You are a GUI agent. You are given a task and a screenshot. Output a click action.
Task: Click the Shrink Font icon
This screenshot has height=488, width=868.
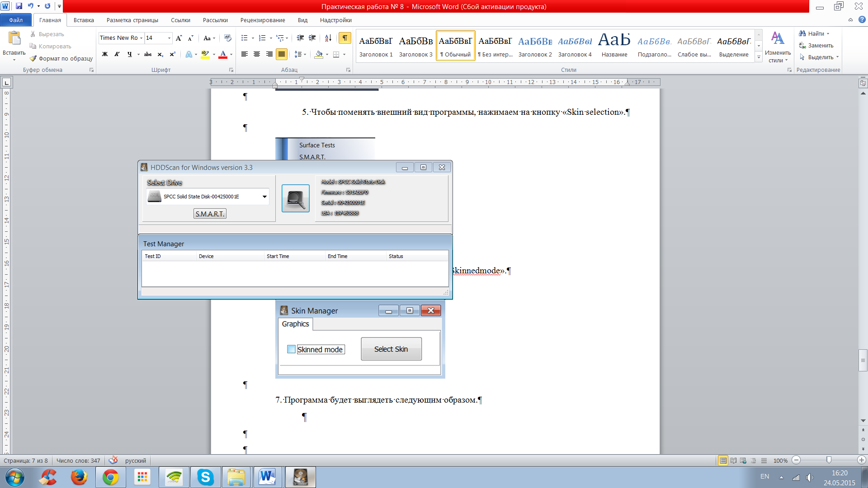click(190, 38)
